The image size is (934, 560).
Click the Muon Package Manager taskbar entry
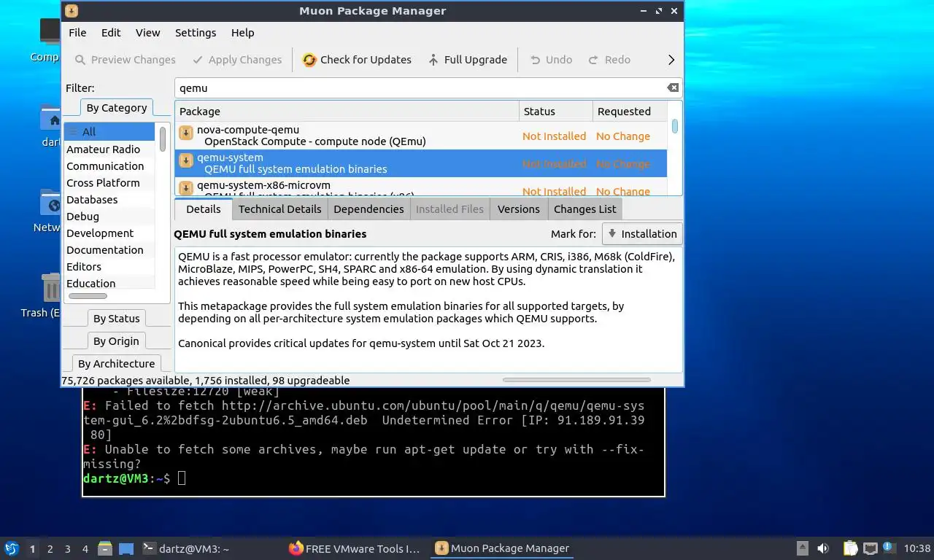pyautogui.click(x=502, y=548)
